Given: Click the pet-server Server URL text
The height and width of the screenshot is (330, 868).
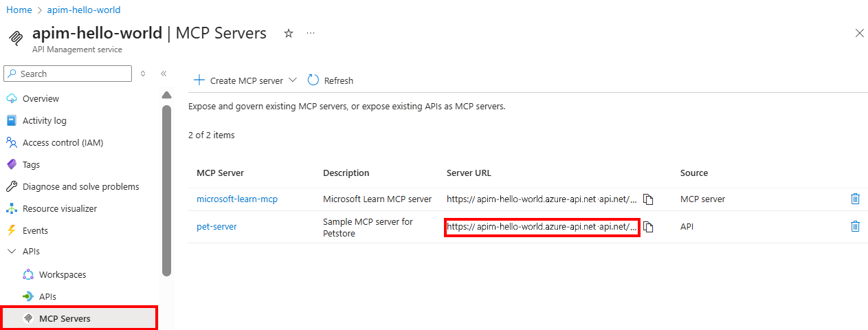Looking at the screenshot, I should 542,226.
